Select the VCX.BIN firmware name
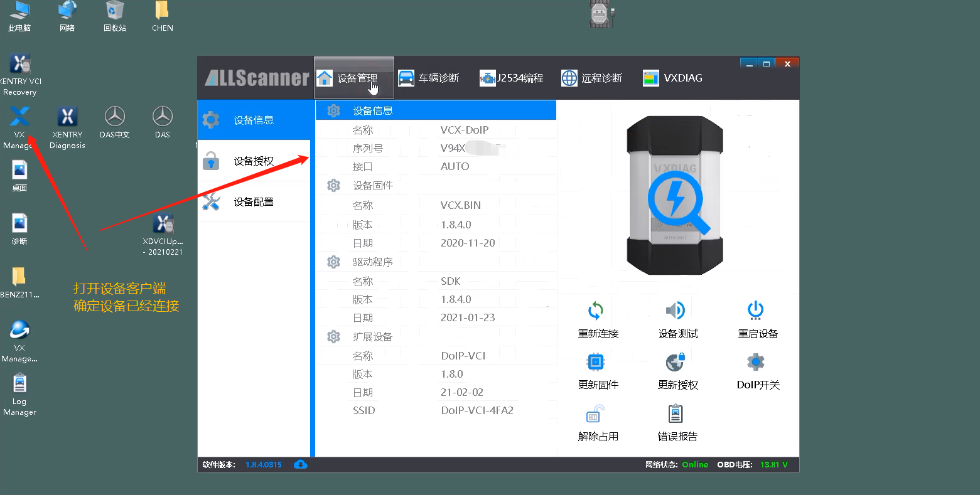Screen dimensions: 980x495 461,205
